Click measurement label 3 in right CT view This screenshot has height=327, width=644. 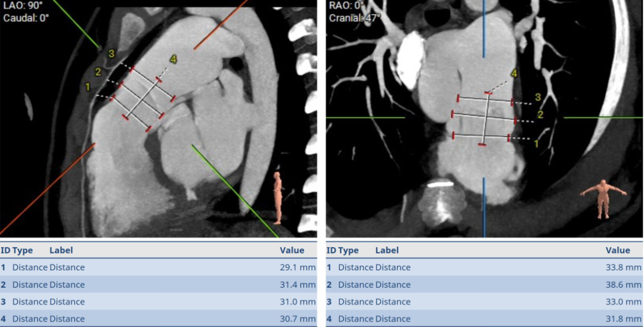coord(538,98)
